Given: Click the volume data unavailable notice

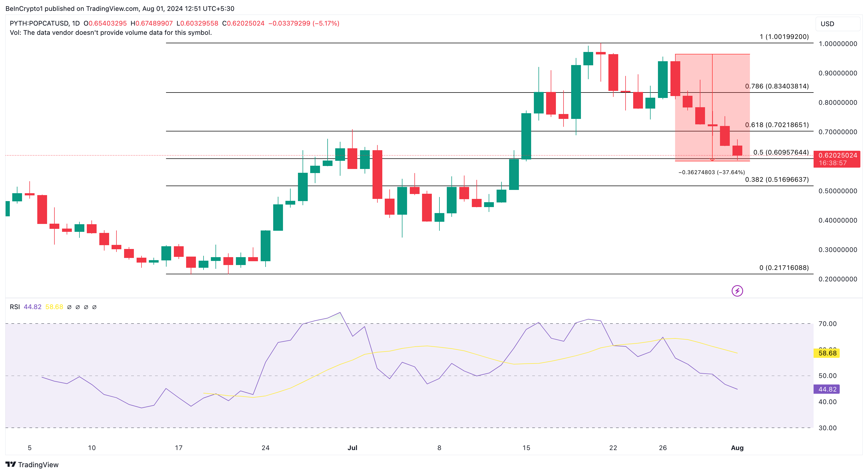Looking at the screenshot, I should click(x=111, y=33).
